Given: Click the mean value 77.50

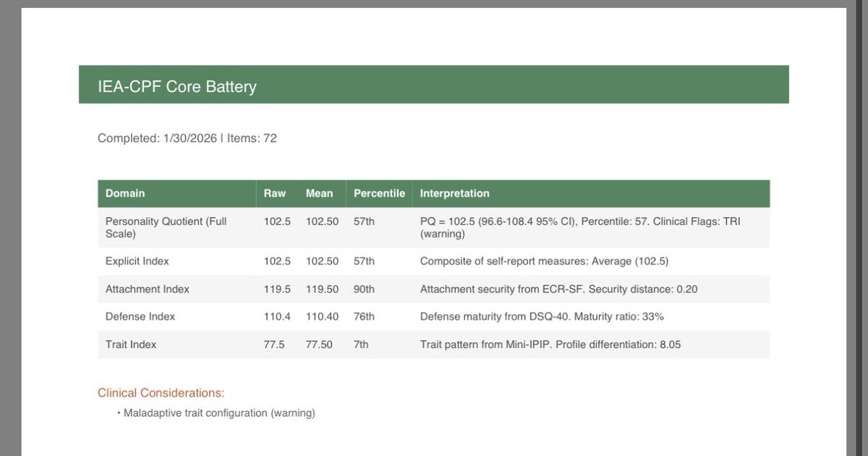Looking at the screenshot, I should pos(319,345).
